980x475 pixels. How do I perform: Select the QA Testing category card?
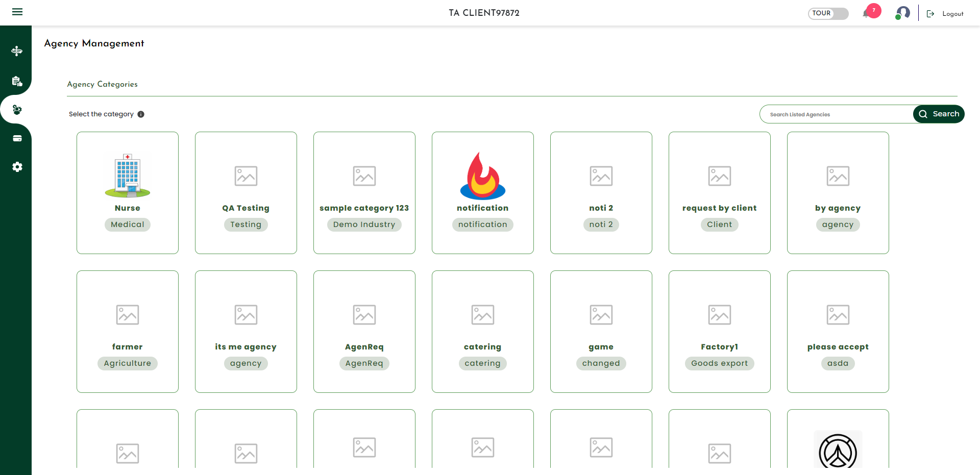coord(246,192)
